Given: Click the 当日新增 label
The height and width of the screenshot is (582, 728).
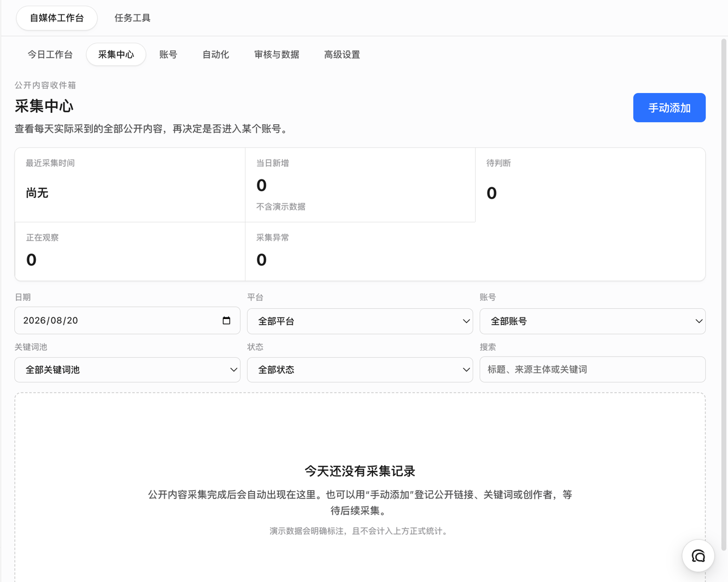Looking at the screenshot, I should (x=272, y=163).
